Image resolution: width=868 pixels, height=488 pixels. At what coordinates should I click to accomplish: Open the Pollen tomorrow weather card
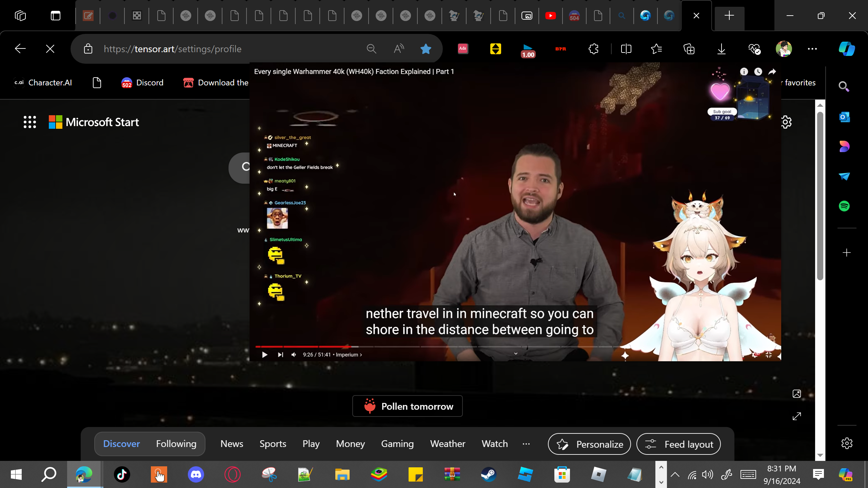408,406
